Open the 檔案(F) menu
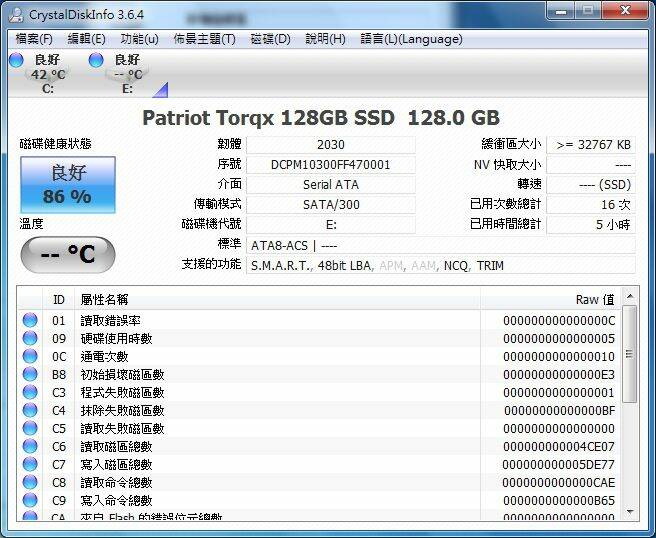This screenshot has height=538, width=656. pos(34,39)
